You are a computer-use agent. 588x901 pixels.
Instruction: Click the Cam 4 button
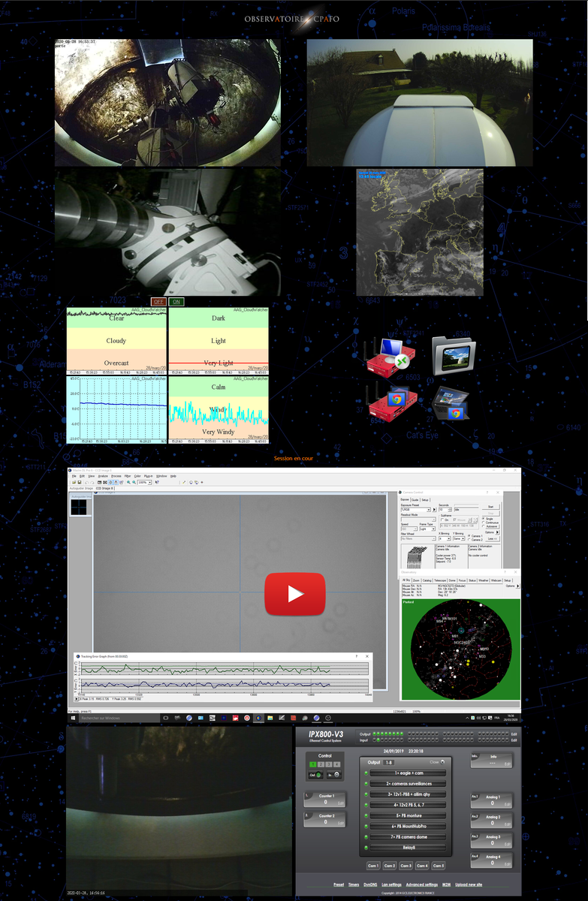[x=422, y=866]
